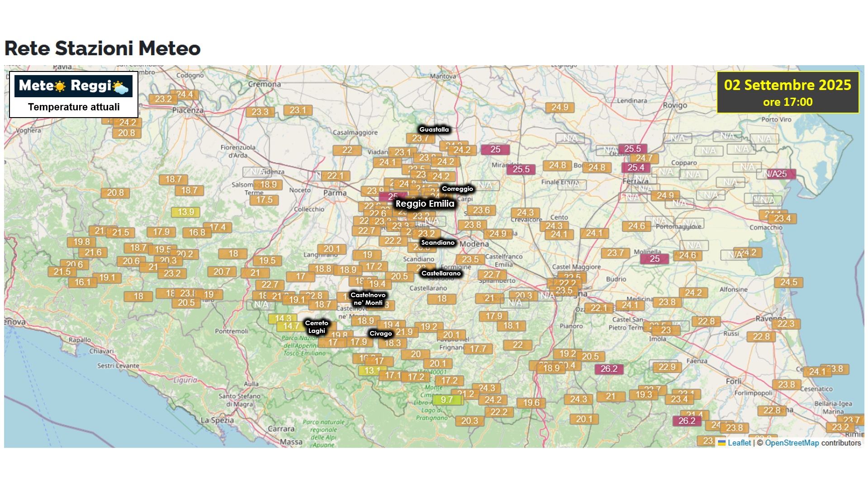Click the Cerreto Laghi label

click(316, 327)
